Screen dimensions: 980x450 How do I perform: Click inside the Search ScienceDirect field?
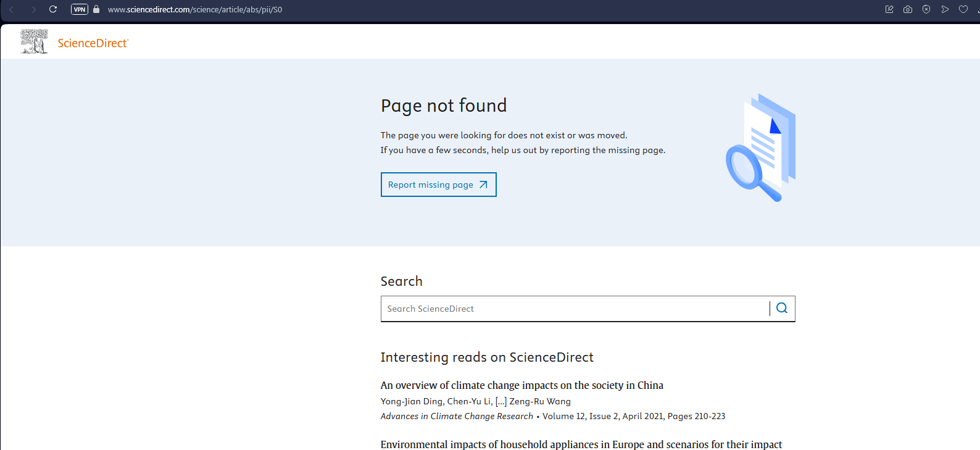tap(575, 309)
